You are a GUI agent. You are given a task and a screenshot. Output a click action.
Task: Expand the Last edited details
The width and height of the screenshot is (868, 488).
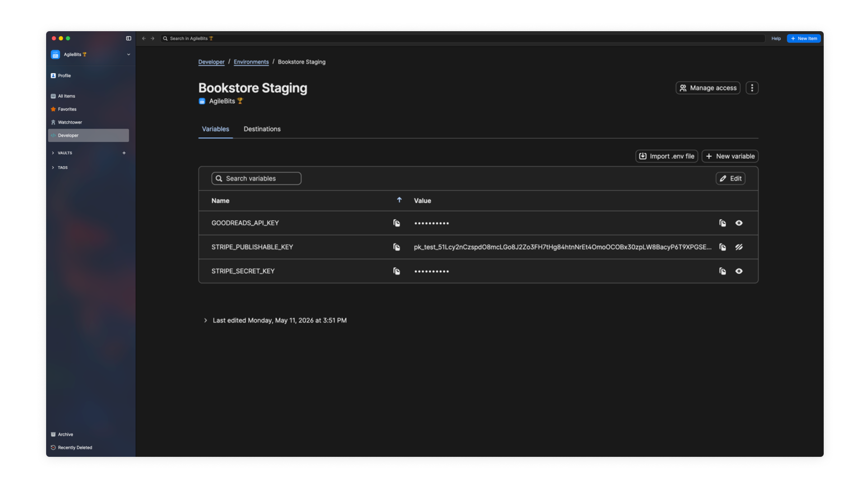pyautogui.click(x=205, y=320)
